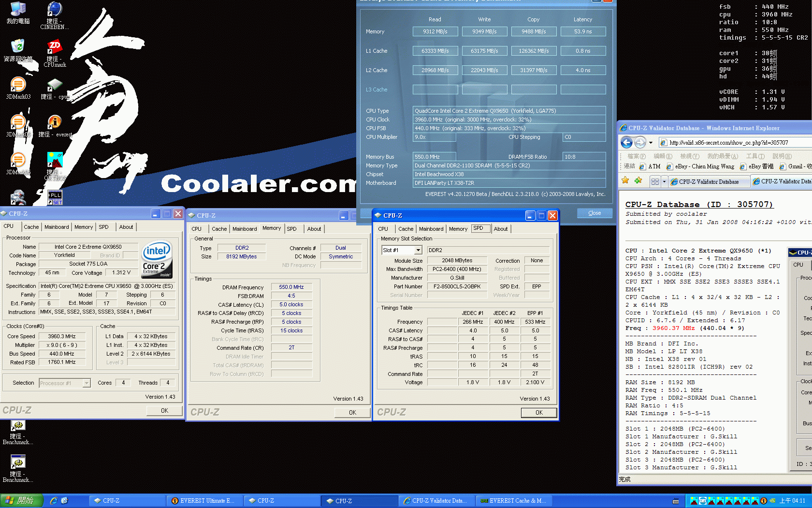Open IE Quick Tabs view
Screen dimensions: 812x508
point(655,181)
